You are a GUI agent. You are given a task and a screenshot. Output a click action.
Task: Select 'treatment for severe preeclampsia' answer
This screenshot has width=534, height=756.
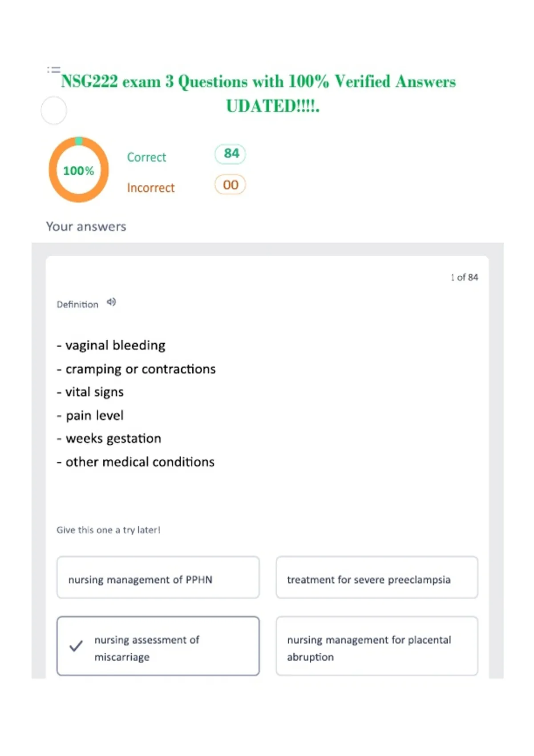(377, 577)
